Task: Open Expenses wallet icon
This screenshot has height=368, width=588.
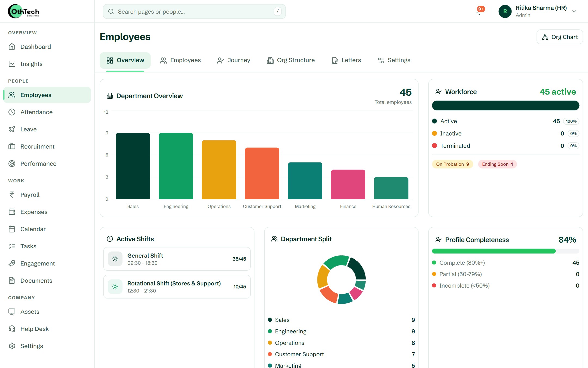Action: coord(12,212)
